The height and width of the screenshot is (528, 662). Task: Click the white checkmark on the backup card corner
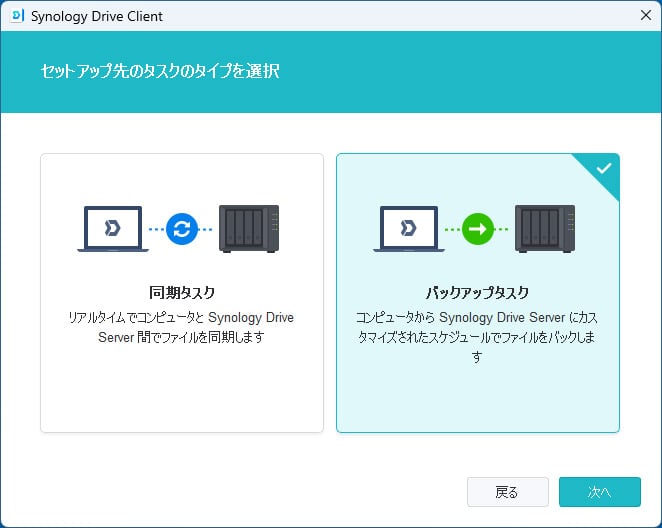click(x=604, y=168)
